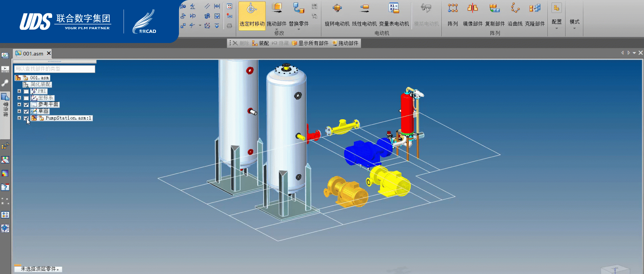Click 拖动部件 in the command bar
Screen dimensions: 644x274
[x=345, y=43]
